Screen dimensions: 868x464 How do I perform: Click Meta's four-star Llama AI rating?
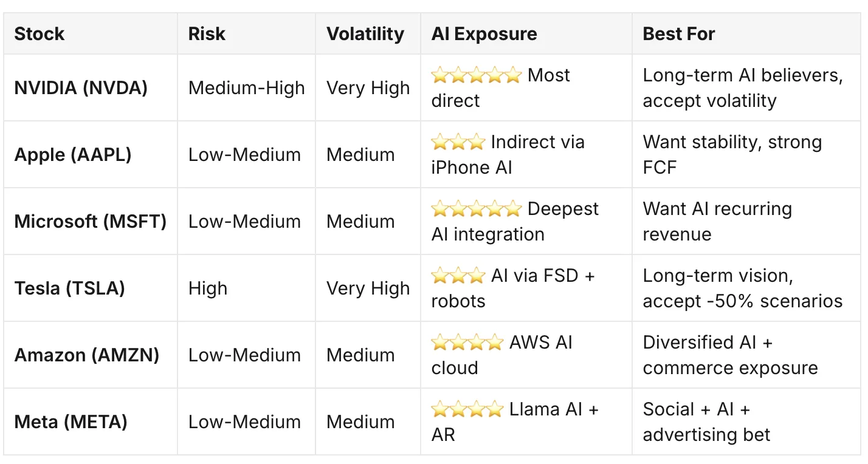[467, 409]
